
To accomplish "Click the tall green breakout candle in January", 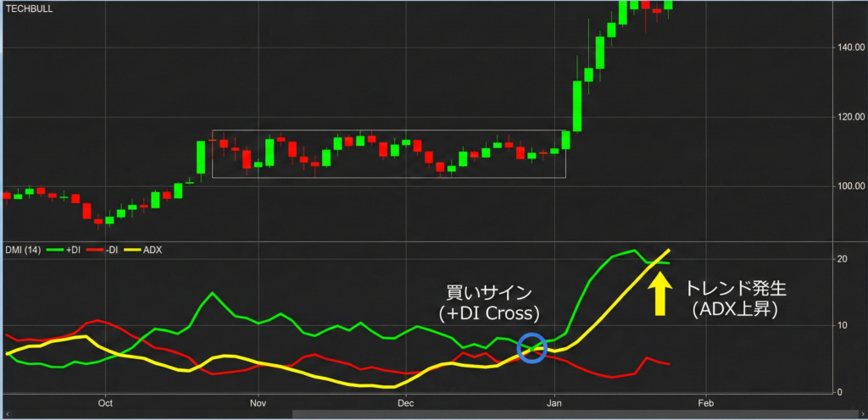I will tap(577, 106).
